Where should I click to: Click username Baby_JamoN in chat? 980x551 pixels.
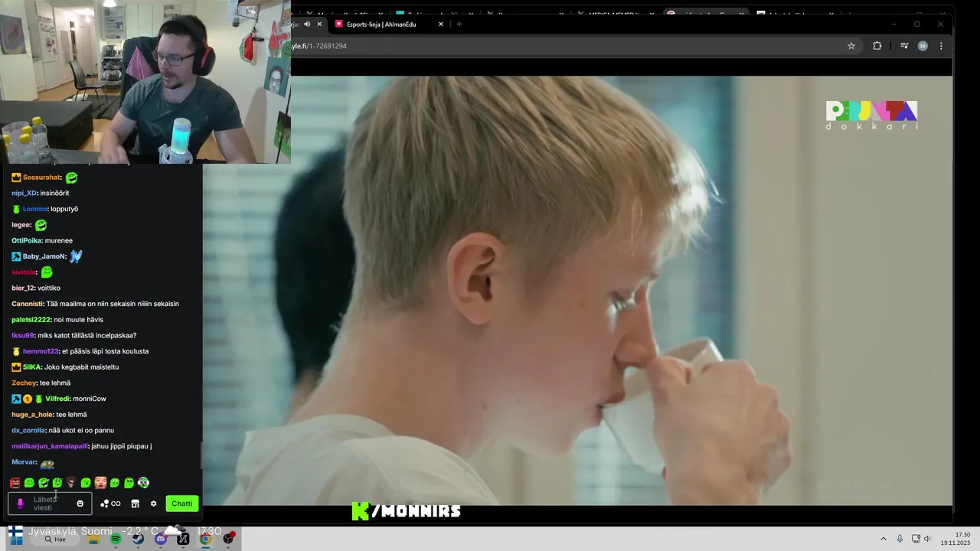44,256
